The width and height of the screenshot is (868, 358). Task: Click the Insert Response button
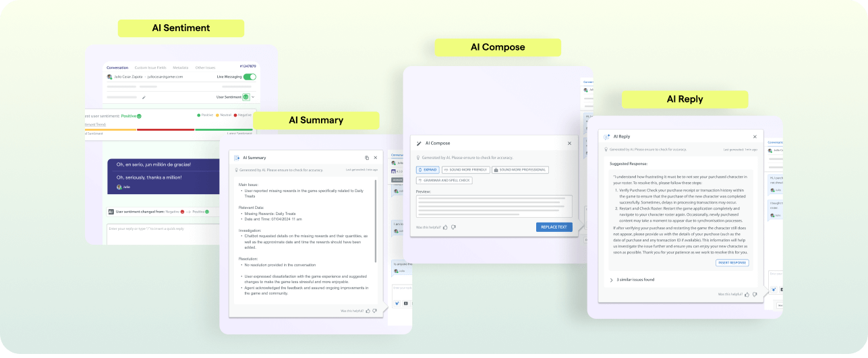pos(732,263)
